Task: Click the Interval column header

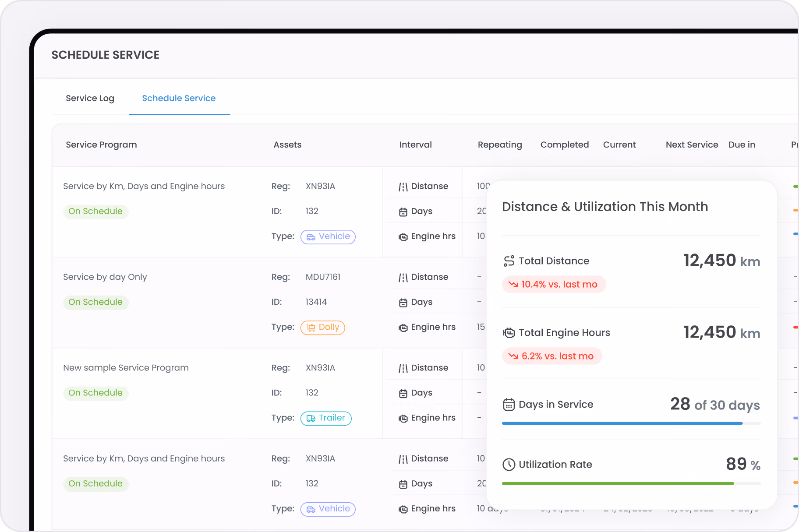Action: click(415, 144)
